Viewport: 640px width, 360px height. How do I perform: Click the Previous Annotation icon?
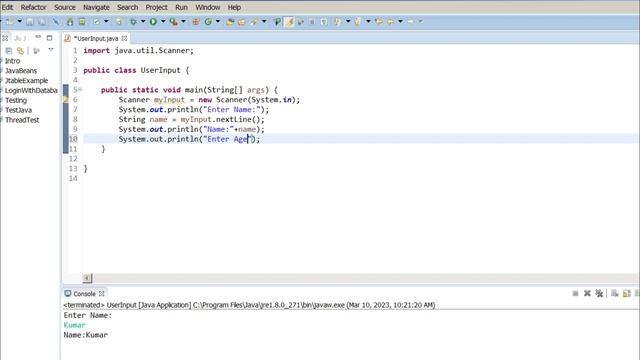(358, 21)
